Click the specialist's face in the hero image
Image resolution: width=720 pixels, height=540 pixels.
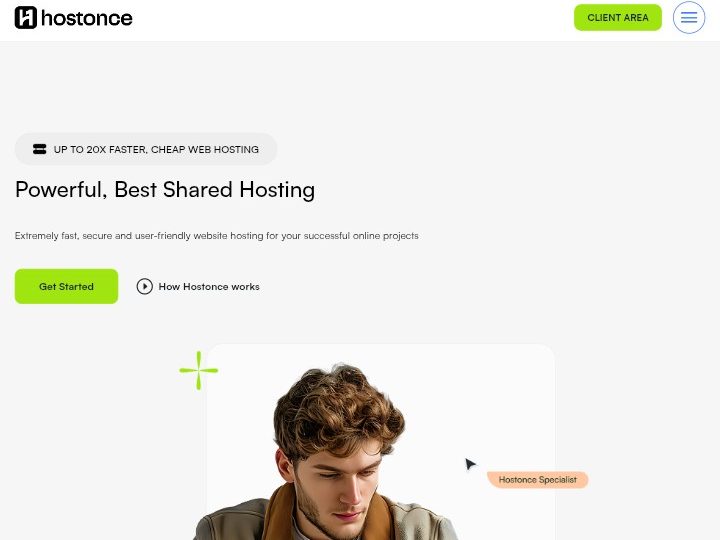tap(343, 480)
